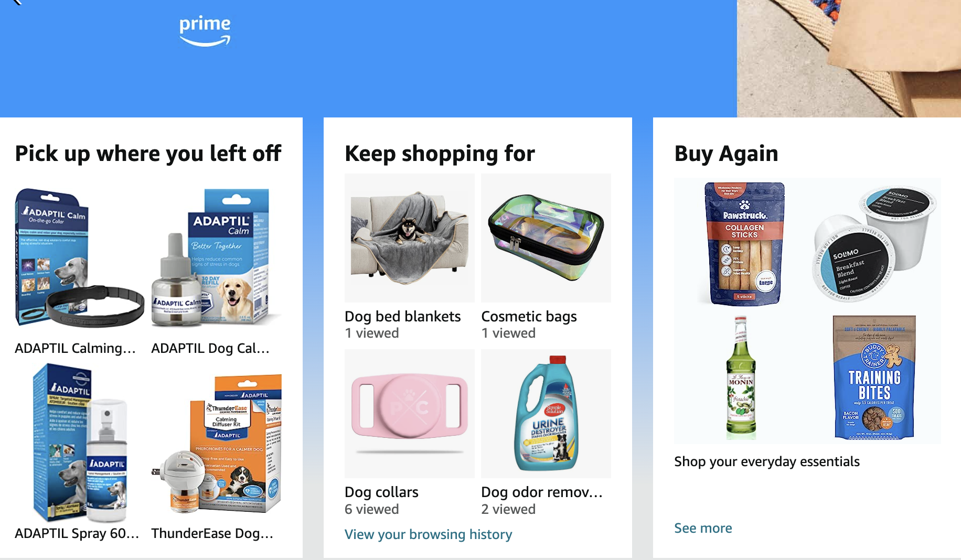Viewport: 961px width, 560px height.
Task: Click View your browsing history
Action: (428, 534)
